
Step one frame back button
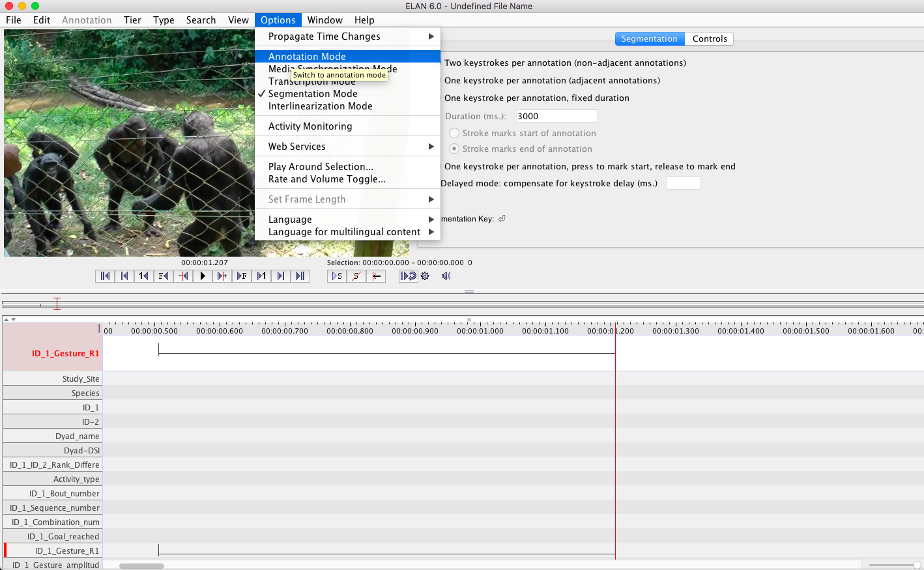click(164, 276)
